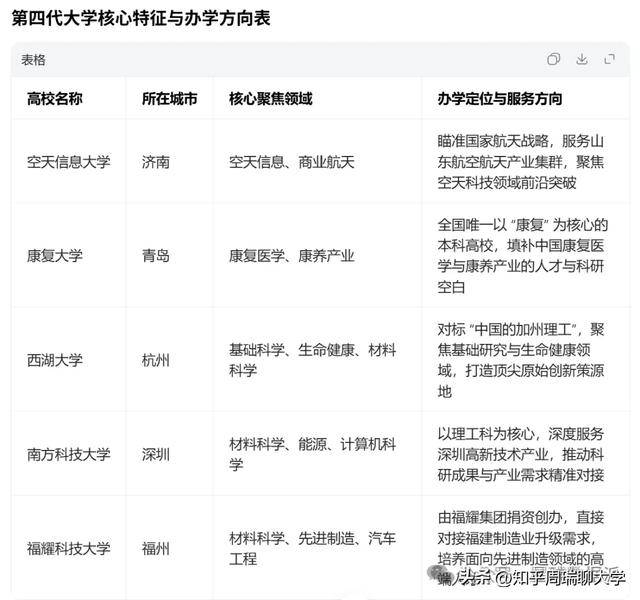
Task: Select the 核心聚焦领域 column header
Action: (x=270, y=99)
